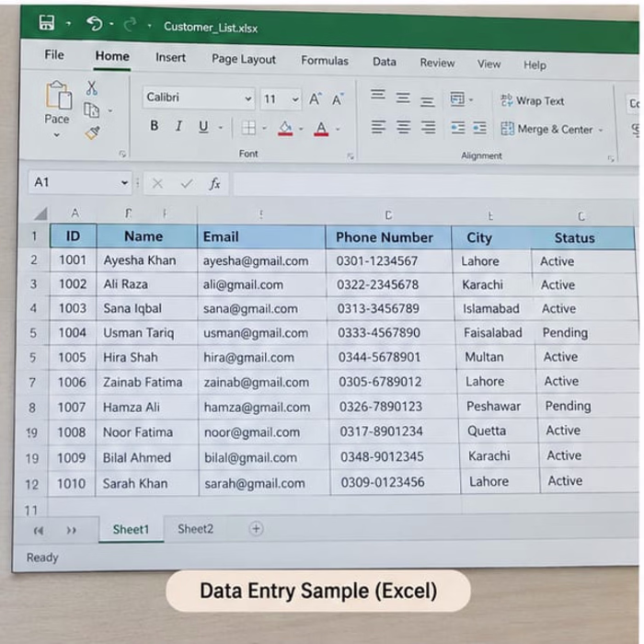Select the Peshawar city cell
Viewport: 644px width, 644px height.
tap(497, 407)
